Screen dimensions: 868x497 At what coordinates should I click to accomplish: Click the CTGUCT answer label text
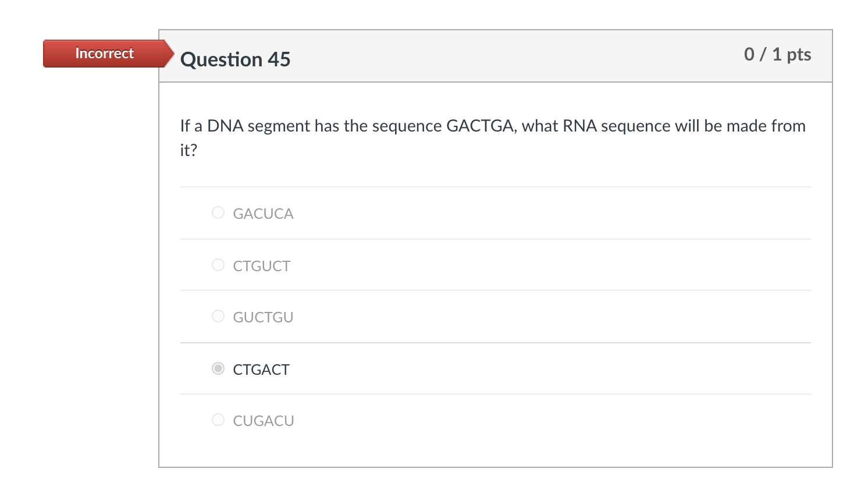coord(261,267)
